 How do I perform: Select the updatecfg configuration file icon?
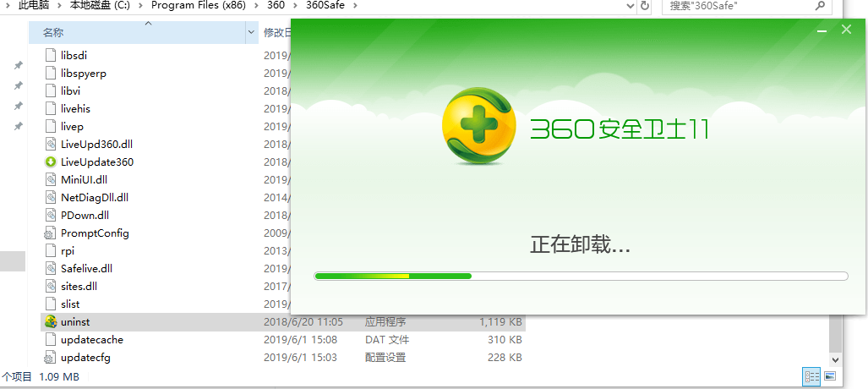click(x=51, y=358)
